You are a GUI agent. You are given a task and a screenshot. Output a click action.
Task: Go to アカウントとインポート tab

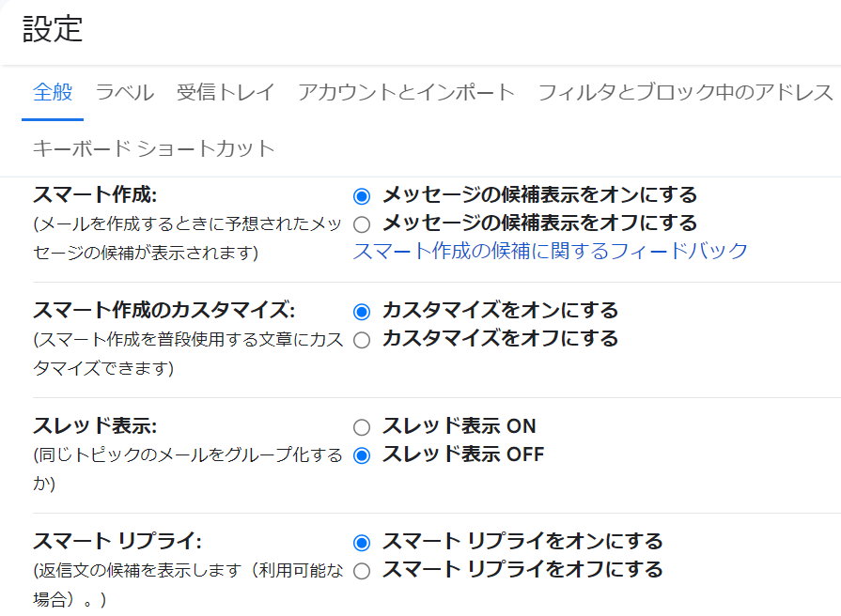[406, 92]
